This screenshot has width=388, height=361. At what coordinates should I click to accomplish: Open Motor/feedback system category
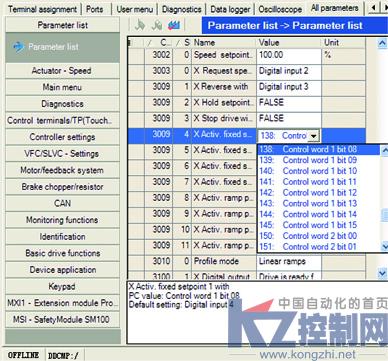point(62,170)
